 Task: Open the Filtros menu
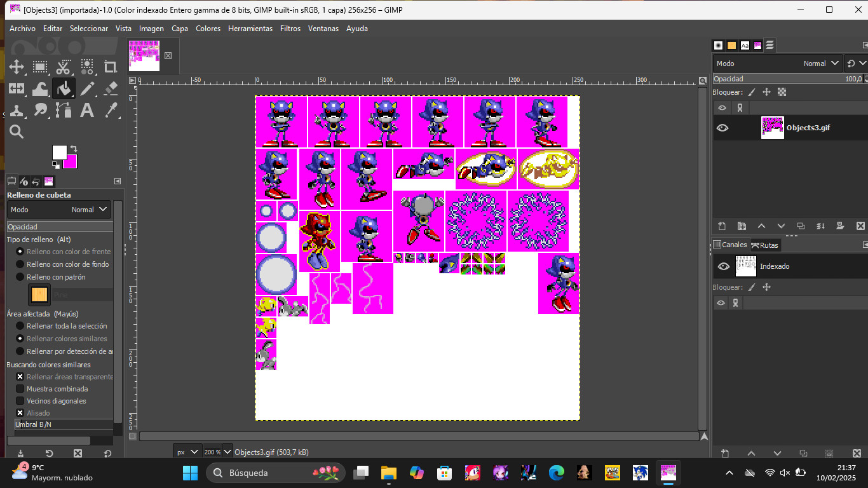[x=290, y=29]
